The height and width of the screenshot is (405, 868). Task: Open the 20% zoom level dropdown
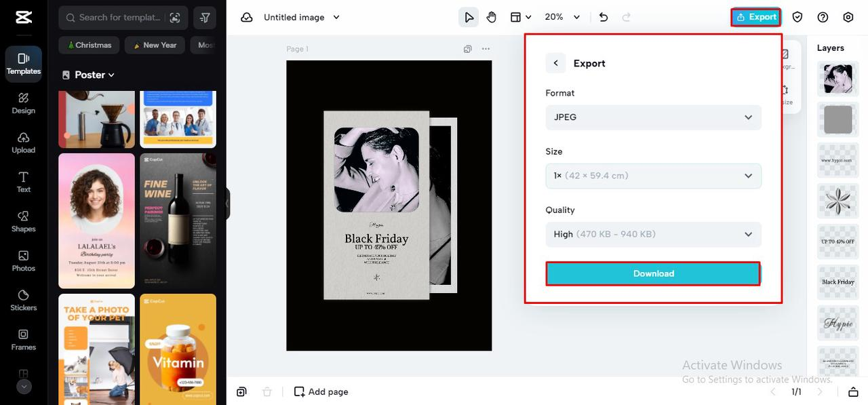click(x=563, y=18)
